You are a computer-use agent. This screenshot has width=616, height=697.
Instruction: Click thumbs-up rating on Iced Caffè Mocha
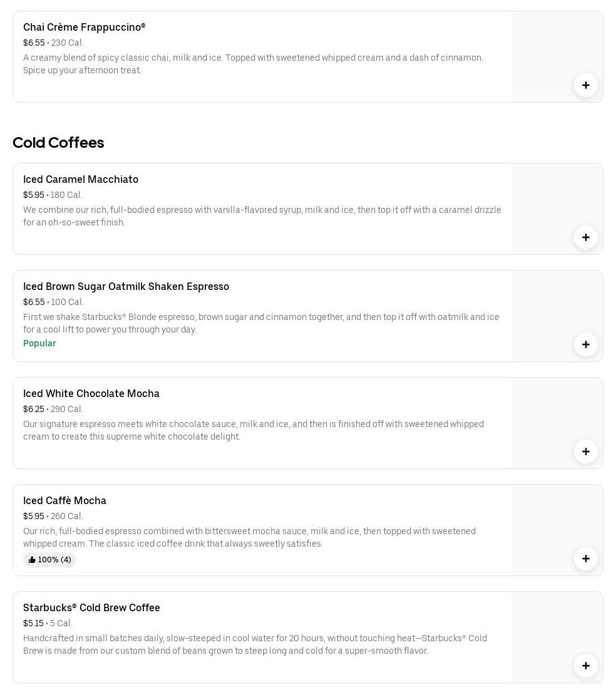[x=49, y=560]
